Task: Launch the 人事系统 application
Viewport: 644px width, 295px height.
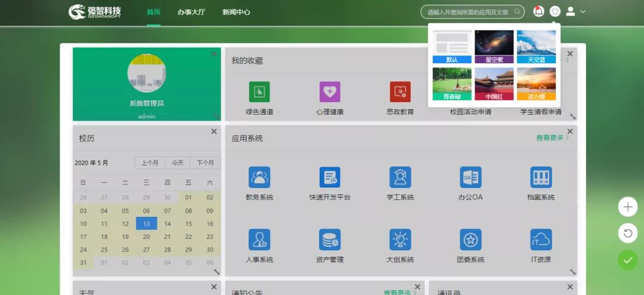Action: pos(259,239)
